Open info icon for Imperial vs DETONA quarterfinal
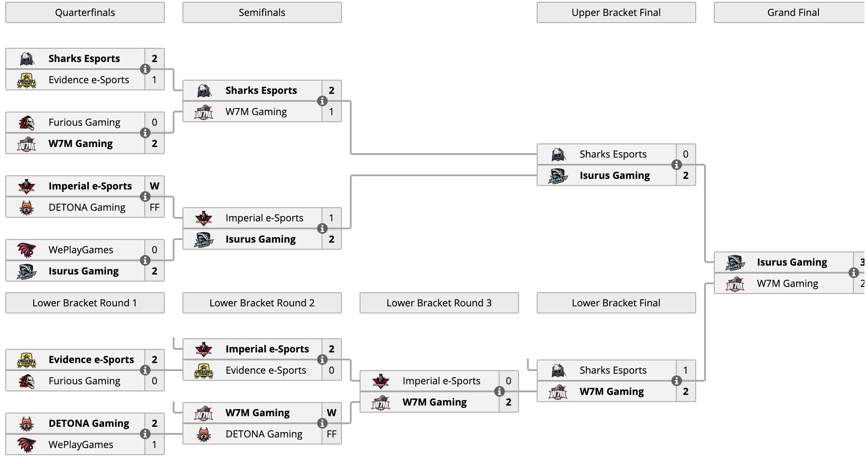 pyautogui.click(x=145, y=197)
